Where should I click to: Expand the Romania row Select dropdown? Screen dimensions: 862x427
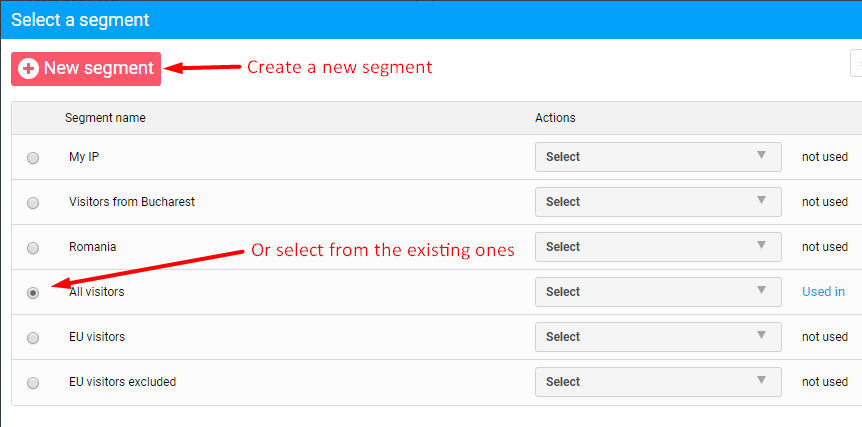[x=658, y=247]
